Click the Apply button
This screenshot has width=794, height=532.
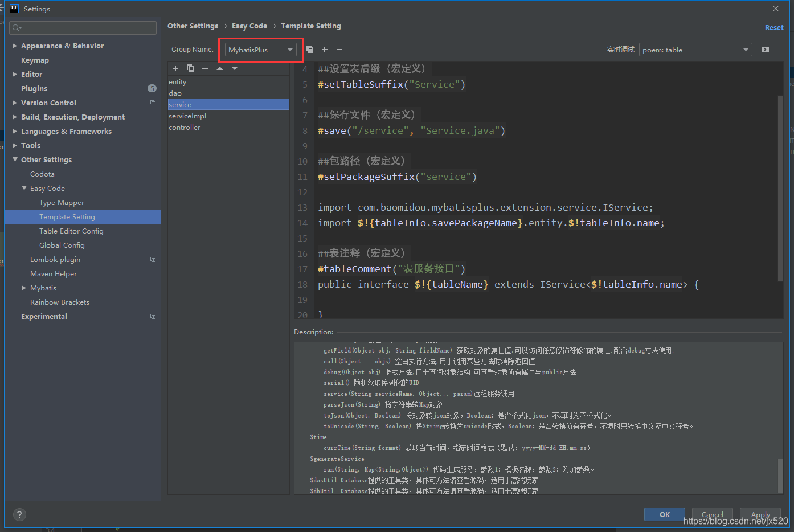760,514
